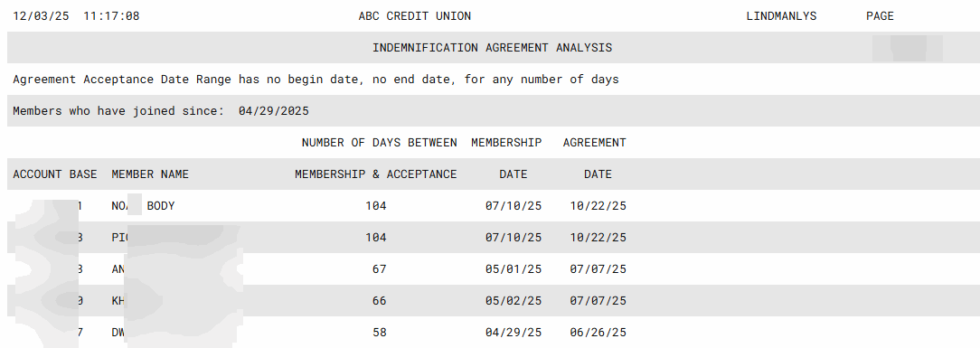
Task: Click membership date 04/29/25 in last row
Action: click(514, 333)
